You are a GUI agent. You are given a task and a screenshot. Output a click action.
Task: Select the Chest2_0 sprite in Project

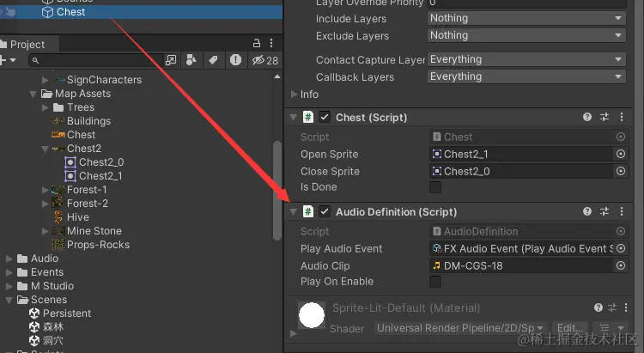tap(101, 162)
